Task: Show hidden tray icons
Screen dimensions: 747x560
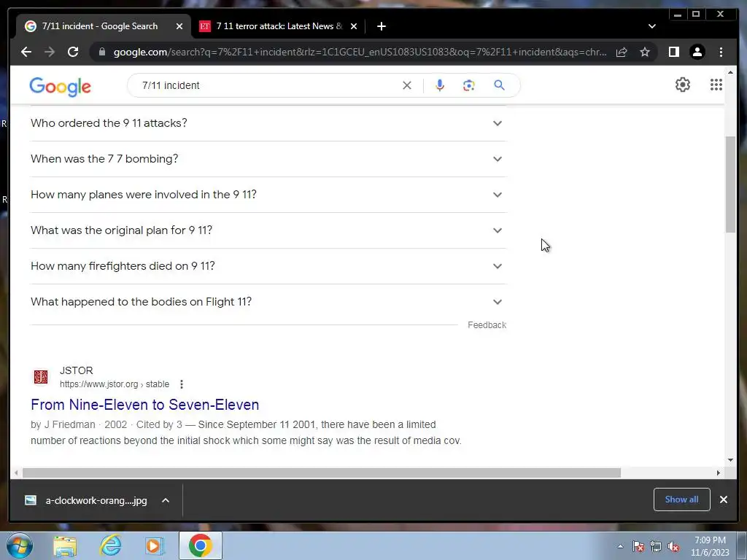Action: pos(620,546)
